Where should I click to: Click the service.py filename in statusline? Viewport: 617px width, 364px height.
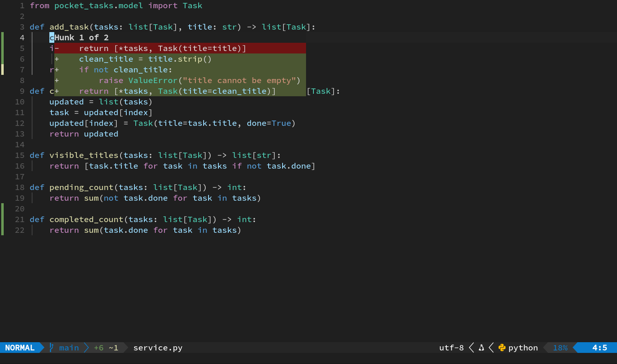[x=158, y=348]
